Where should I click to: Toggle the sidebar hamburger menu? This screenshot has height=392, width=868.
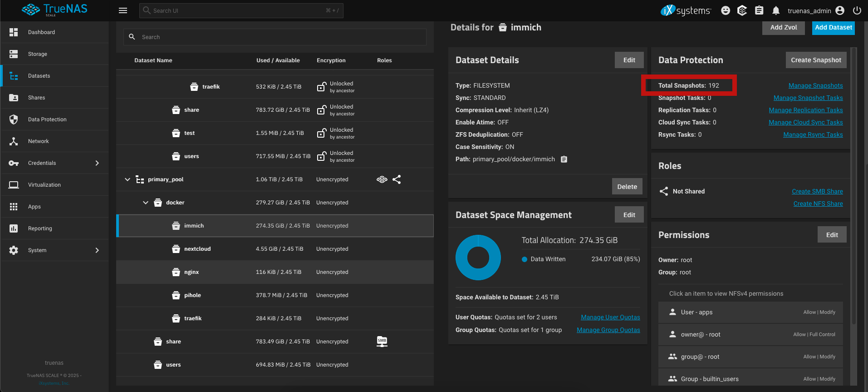point(123,10)
